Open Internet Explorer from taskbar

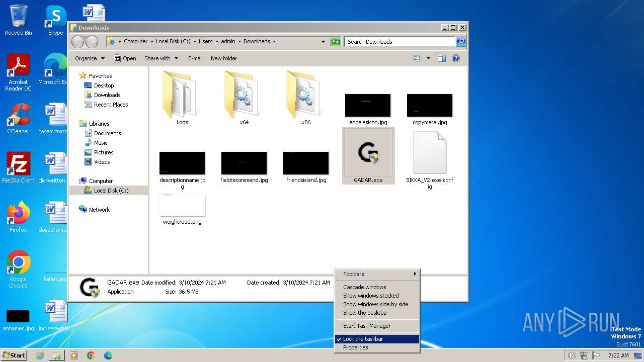[x=40, y=355]
